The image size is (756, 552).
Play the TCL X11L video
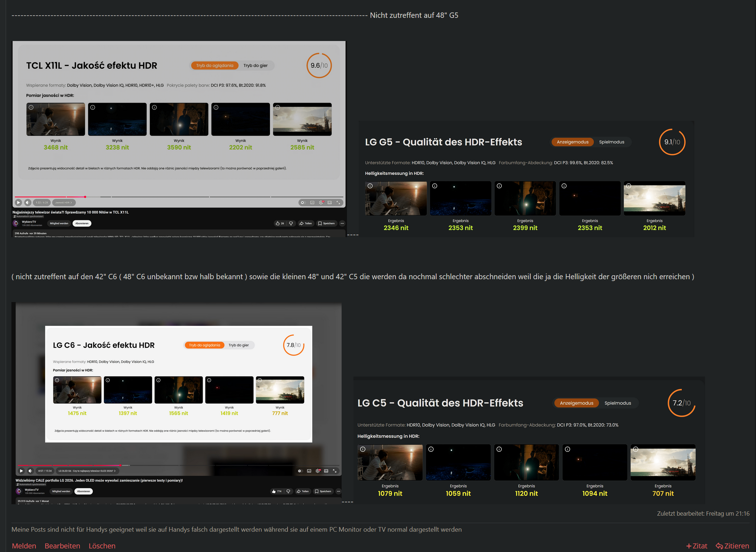click(19, 203)
